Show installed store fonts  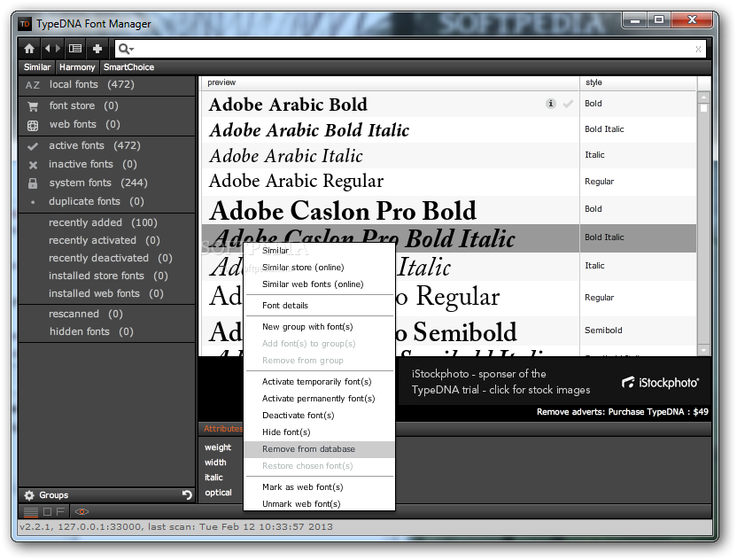pyautogui.click(x=106, y=276)
